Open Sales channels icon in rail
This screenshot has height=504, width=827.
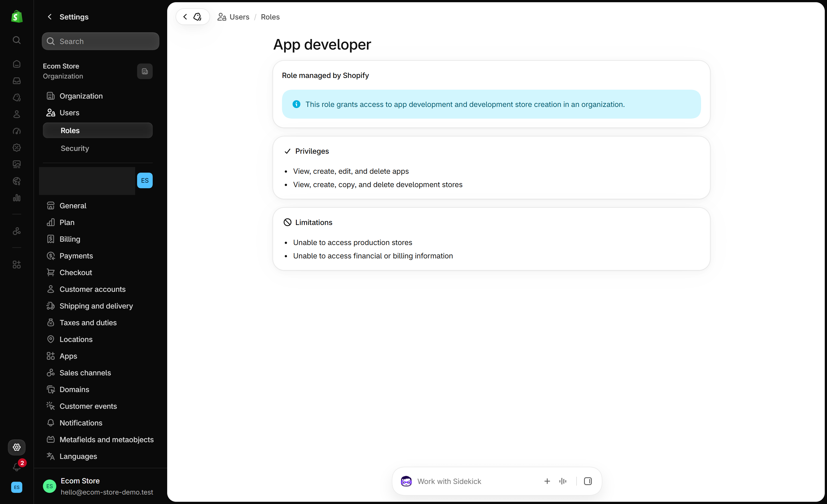click(17, 231)
